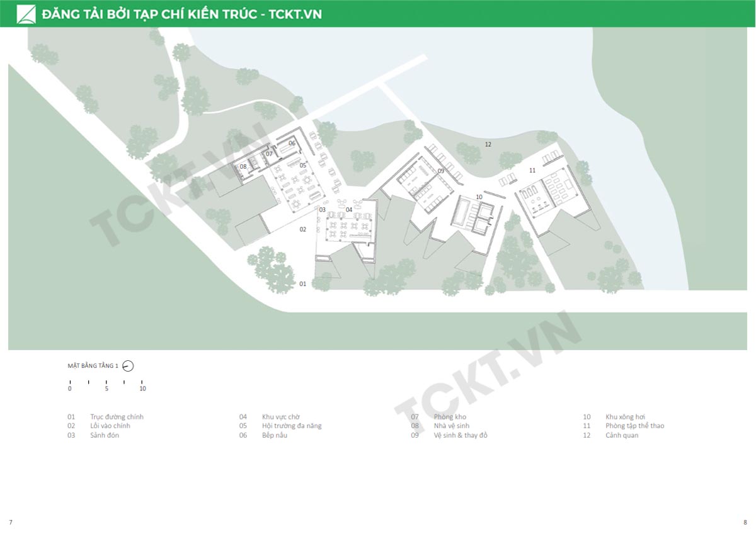Click page number "8" at bottom right

click(745, 522)
